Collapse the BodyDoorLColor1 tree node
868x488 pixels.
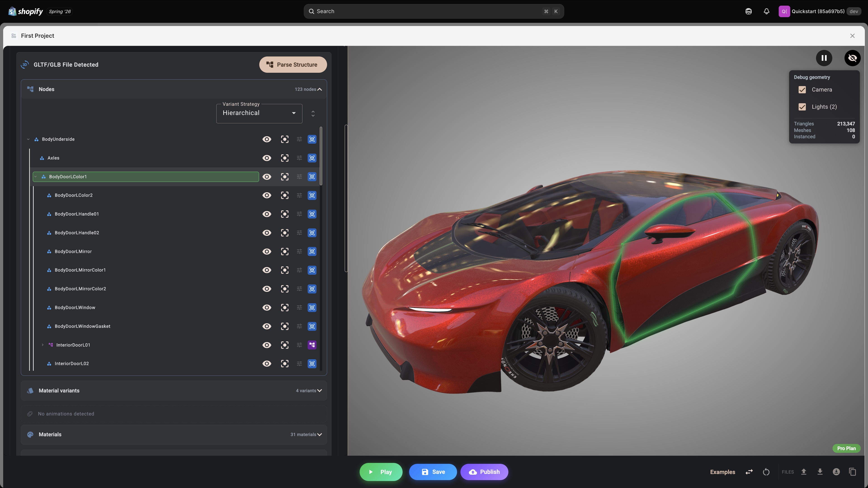(x=36, y=177)
